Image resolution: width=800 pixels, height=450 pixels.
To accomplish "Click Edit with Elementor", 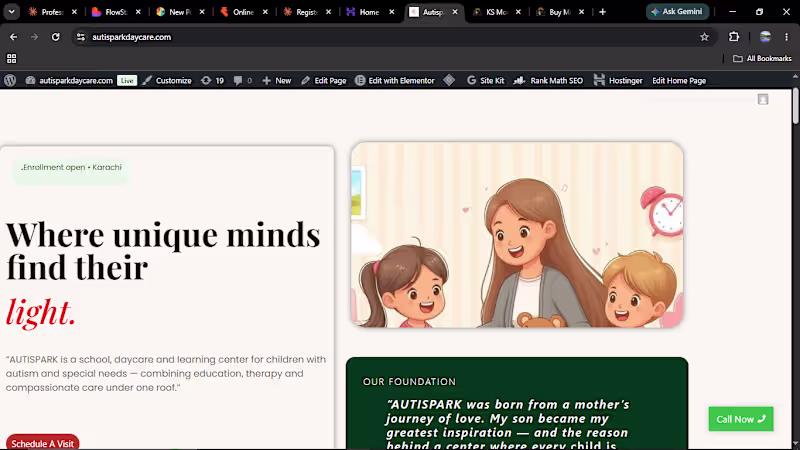I will 395,81.
